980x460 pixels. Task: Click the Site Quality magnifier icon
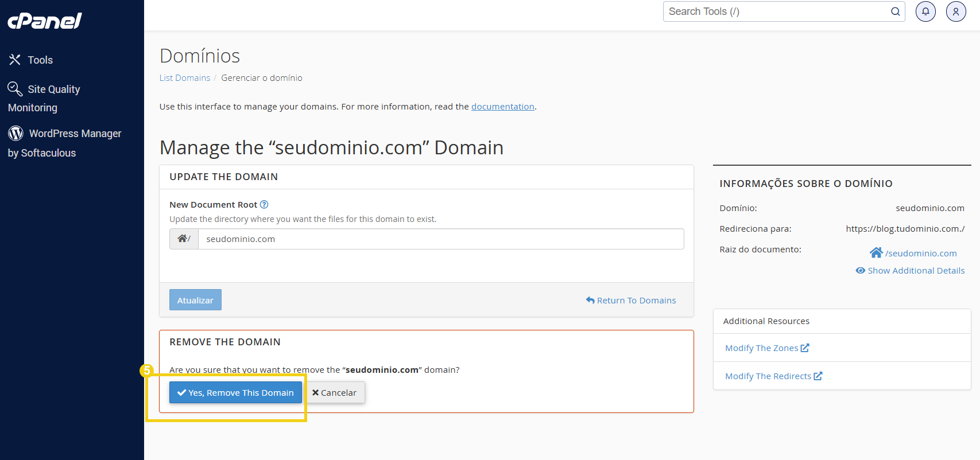[x=15, y=89]
